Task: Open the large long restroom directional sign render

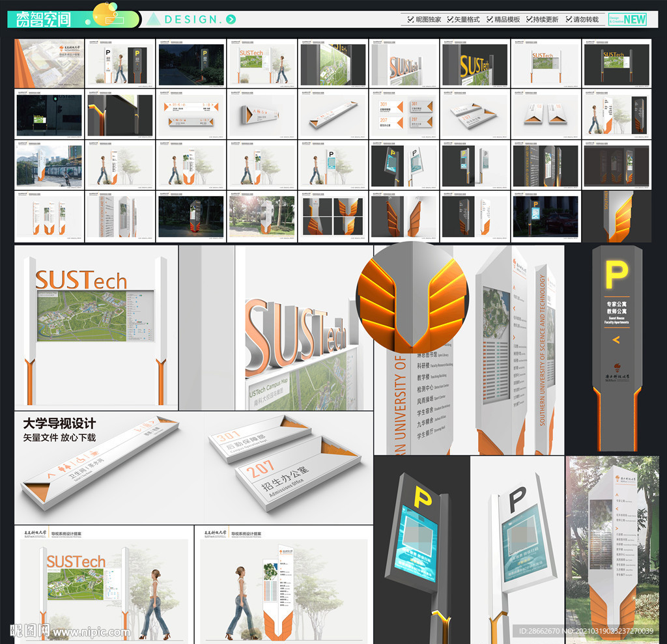Action: pos(100,463)
